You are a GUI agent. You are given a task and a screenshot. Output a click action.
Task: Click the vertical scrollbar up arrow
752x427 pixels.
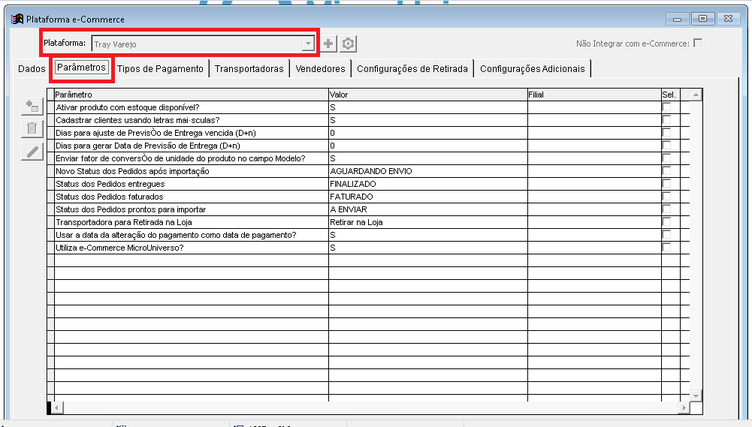click(x=696, y=95)
